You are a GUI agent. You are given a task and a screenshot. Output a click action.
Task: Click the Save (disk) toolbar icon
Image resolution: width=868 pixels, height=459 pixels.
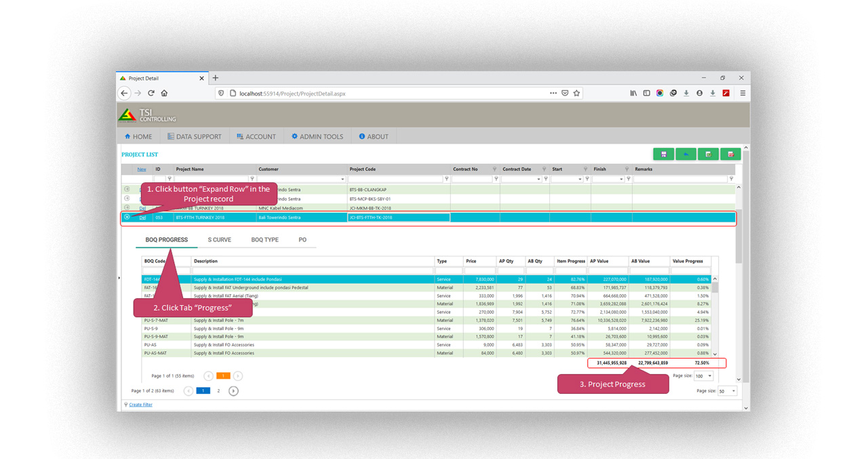coord(664,154)
